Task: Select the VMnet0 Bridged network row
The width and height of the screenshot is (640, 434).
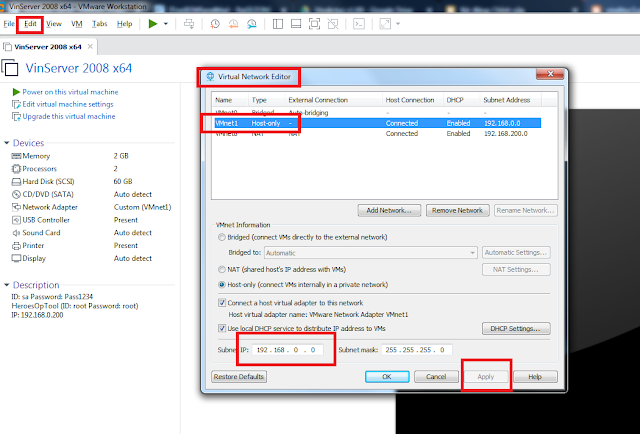Action: (378, 113)
